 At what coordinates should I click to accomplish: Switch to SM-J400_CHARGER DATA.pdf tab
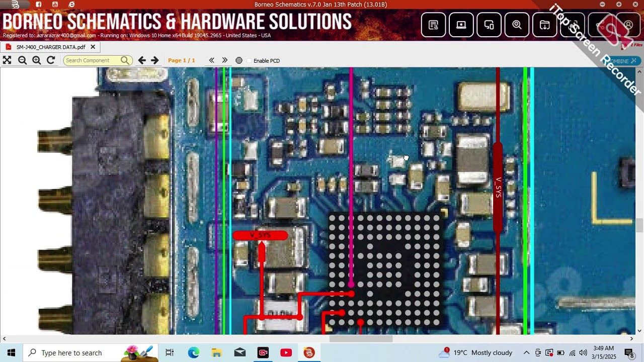51,47
